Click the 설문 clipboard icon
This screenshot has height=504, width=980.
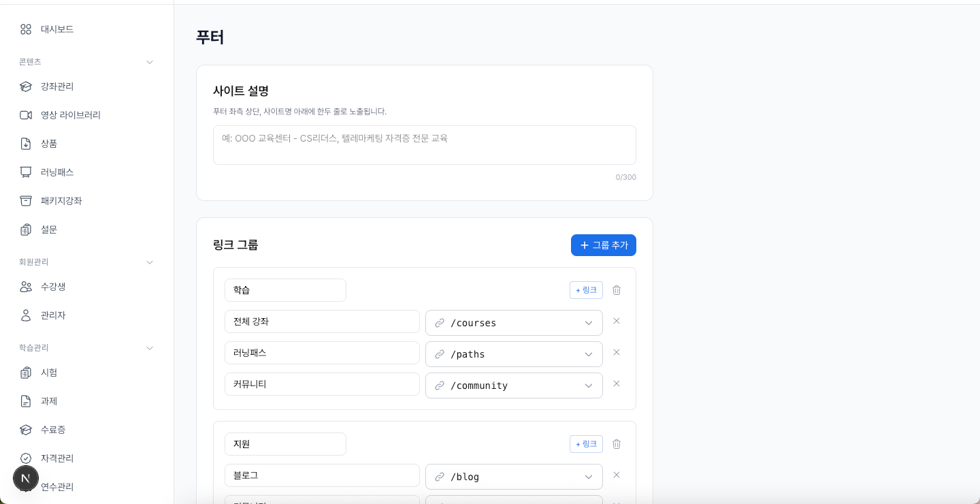(x=26, y=230)
